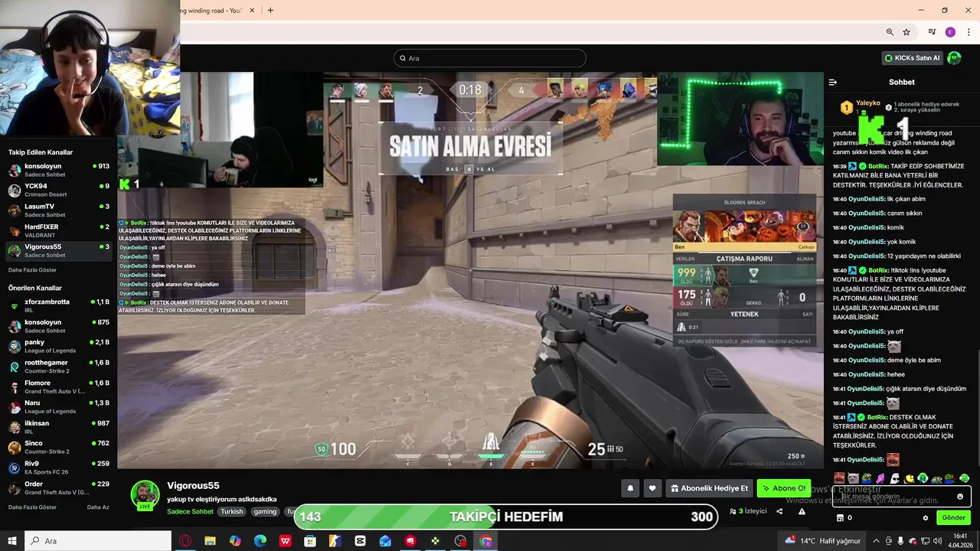Open the chat shop icon
This screenshot has width=980, height=551.
(840, 518)
